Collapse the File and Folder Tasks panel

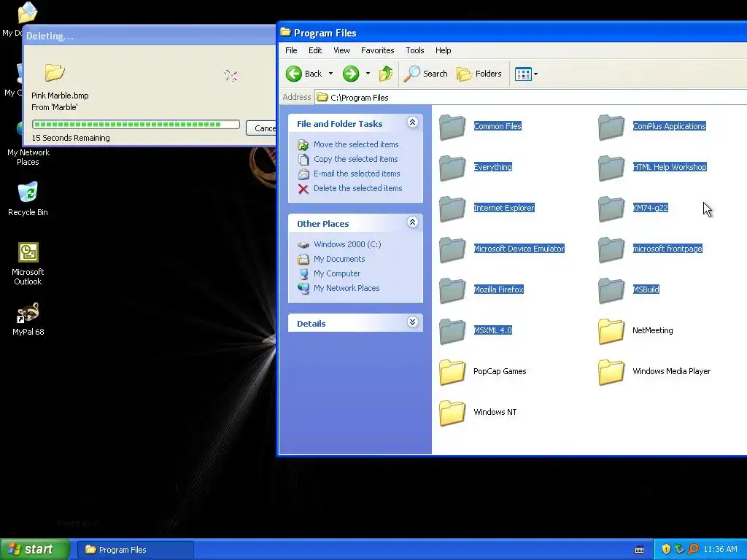(x=413, y=122)
